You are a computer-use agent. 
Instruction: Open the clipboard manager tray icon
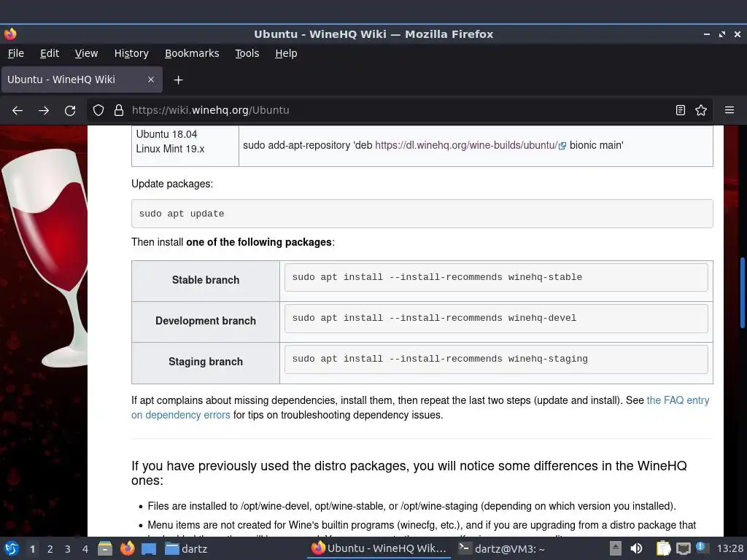coord(663,548)
